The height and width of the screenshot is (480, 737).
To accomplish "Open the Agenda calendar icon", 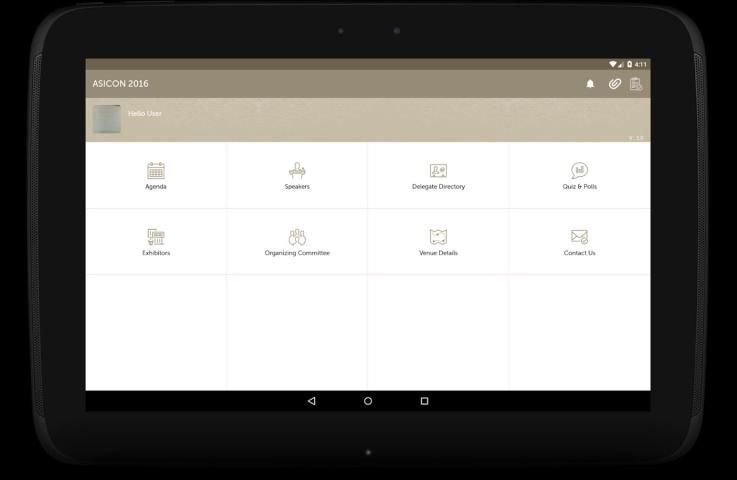I will (x=156, y=171).
